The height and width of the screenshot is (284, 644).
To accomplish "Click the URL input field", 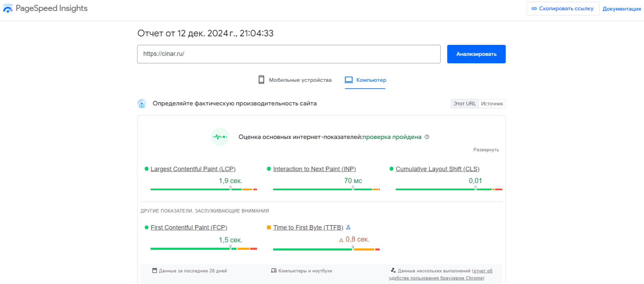I will 289,54.
